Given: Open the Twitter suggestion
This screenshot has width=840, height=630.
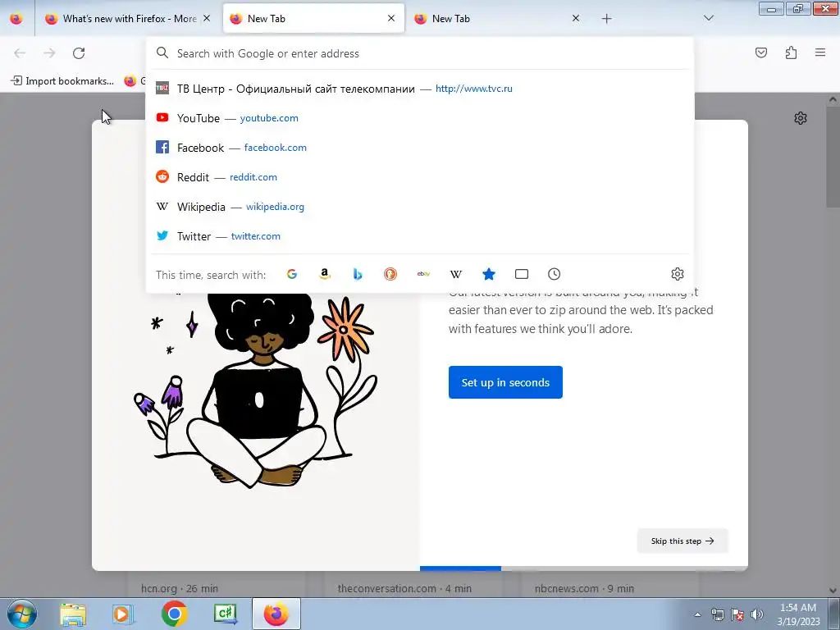Looking at the screenshot, I should click(420, 235).
